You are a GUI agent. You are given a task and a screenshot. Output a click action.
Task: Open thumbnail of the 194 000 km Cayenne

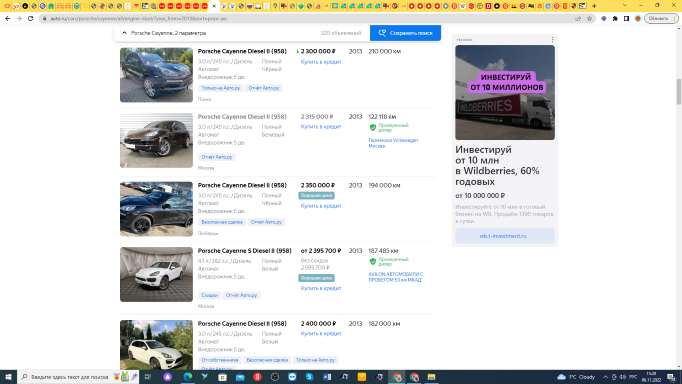click(156, 209)
